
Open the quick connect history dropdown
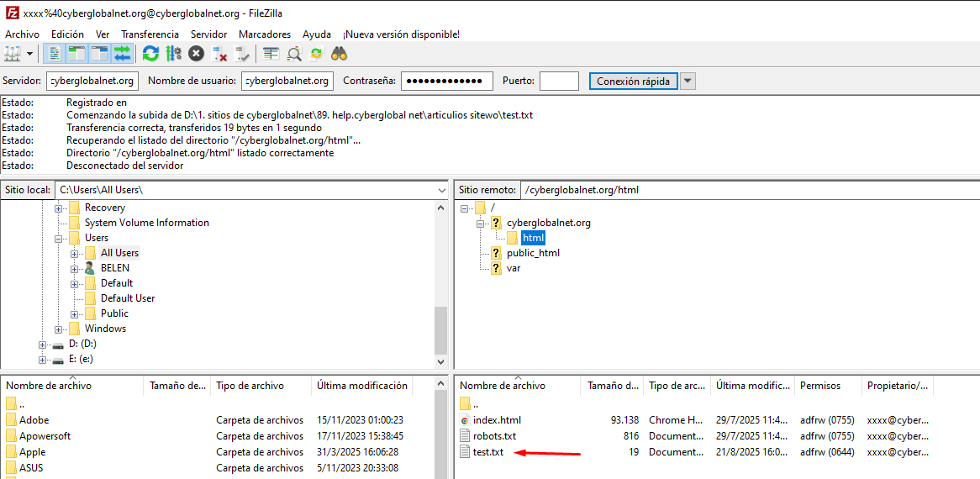688,82
